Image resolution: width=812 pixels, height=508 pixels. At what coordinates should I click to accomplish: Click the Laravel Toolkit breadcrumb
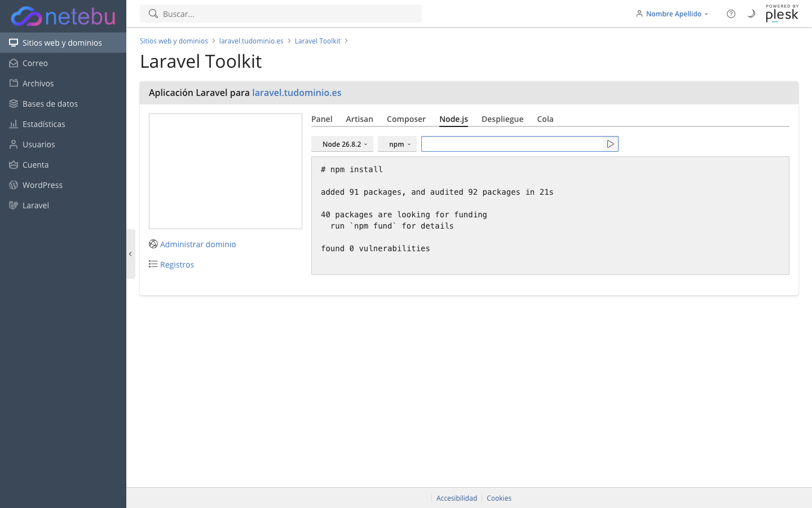pyautogui.click(x=317, y=41)
